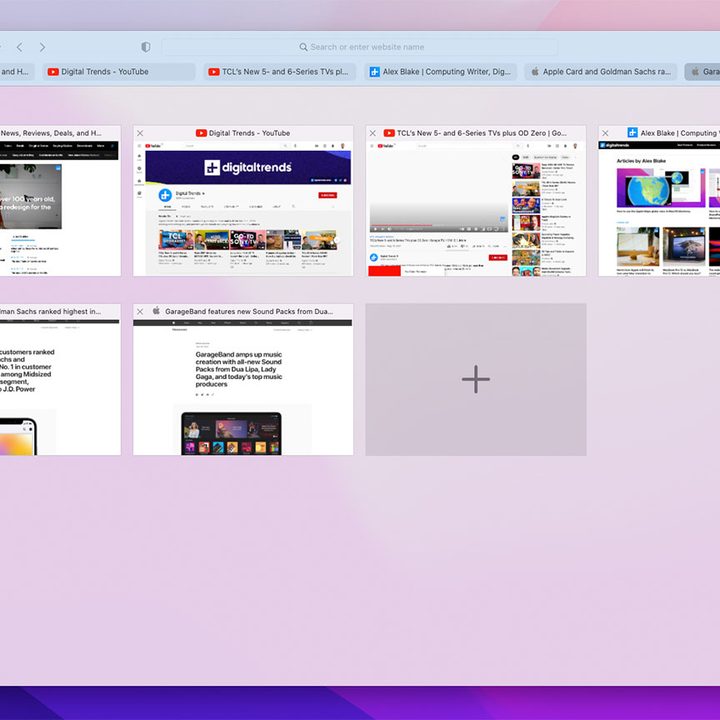The width and height of the screenshot is (720, 720).
Task: Click Digital Trends favicon on Alex Blake tab
Action: coord(375,72)
